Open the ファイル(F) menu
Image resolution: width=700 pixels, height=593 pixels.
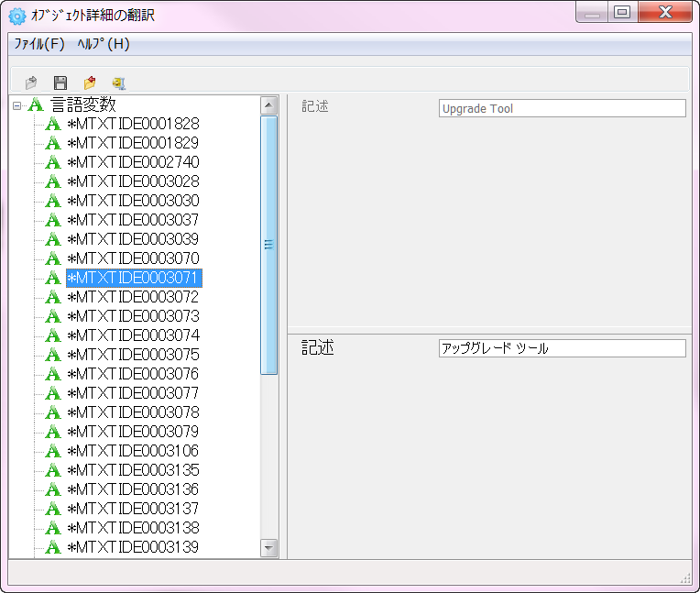click(x=39, y=44)
